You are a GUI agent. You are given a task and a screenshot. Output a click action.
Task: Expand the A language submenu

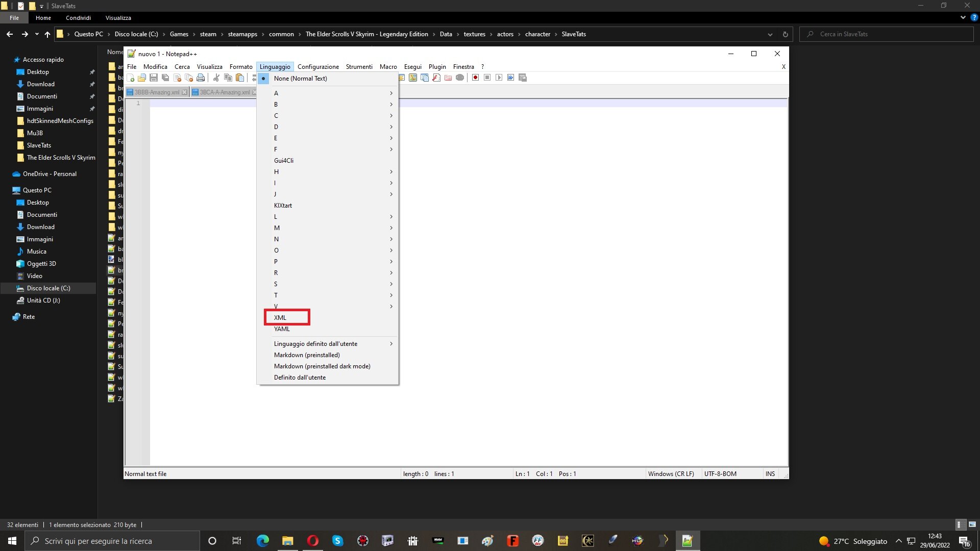[328, 93]
